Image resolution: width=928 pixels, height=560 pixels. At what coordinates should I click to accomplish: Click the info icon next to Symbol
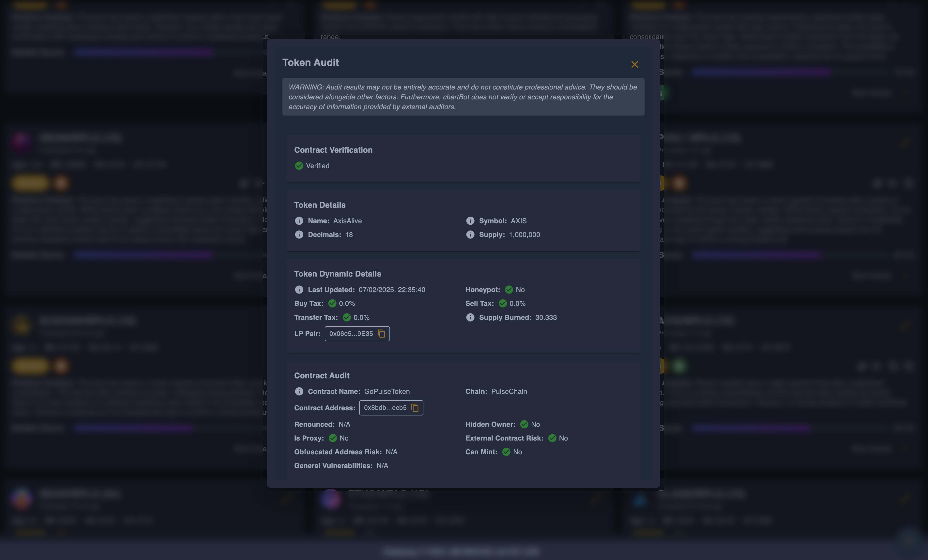click(470, 221)
